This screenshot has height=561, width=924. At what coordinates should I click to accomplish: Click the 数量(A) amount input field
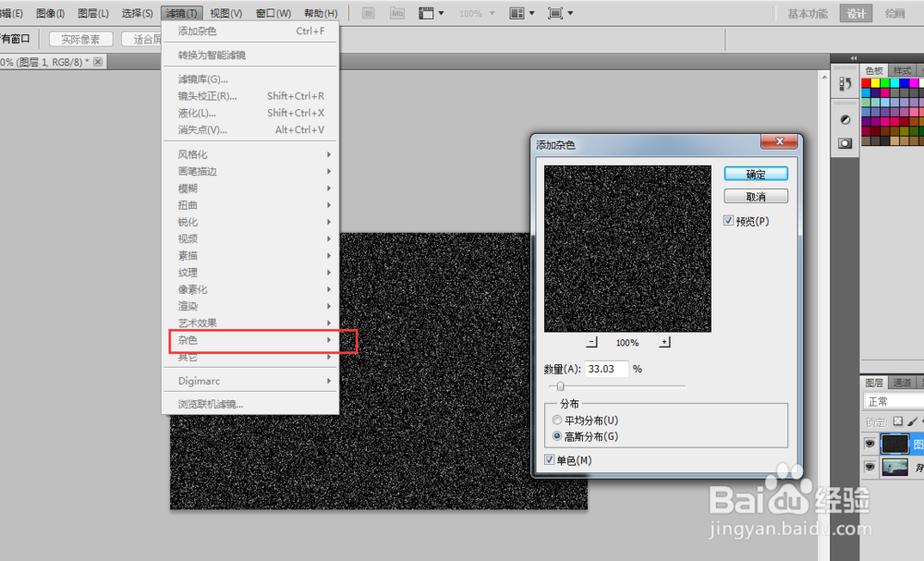[x=606, y=369]
